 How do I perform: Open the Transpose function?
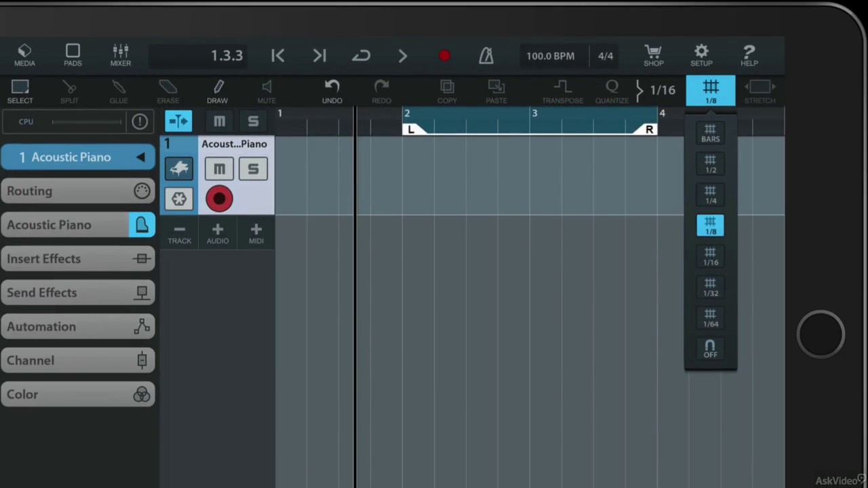coord(562,91)
